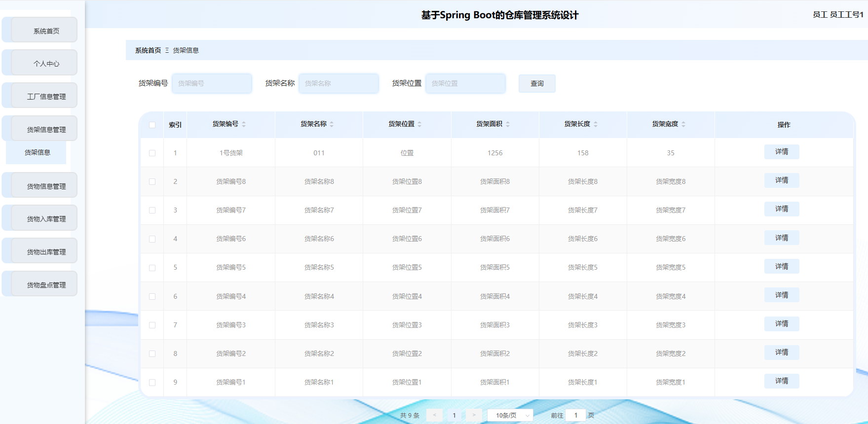Check the row with 货架编号4
This screenshot has width=868, height=424.
(152, 296)
